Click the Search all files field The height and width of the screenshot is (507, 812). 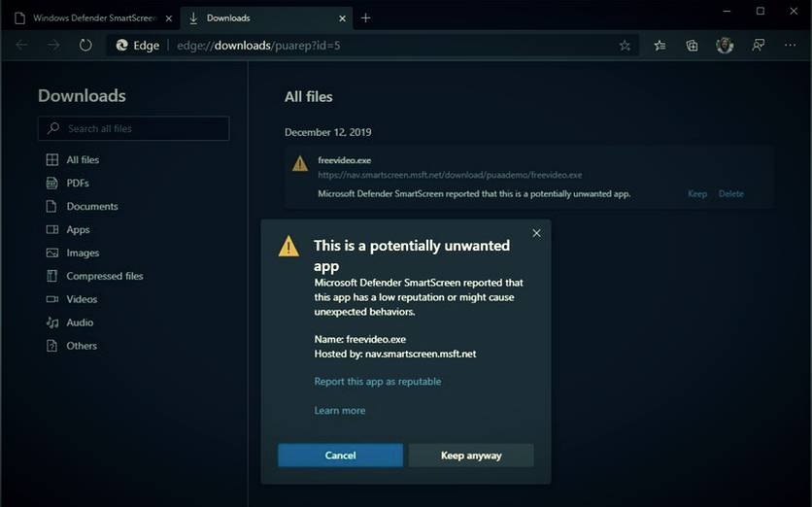[134, 128]
